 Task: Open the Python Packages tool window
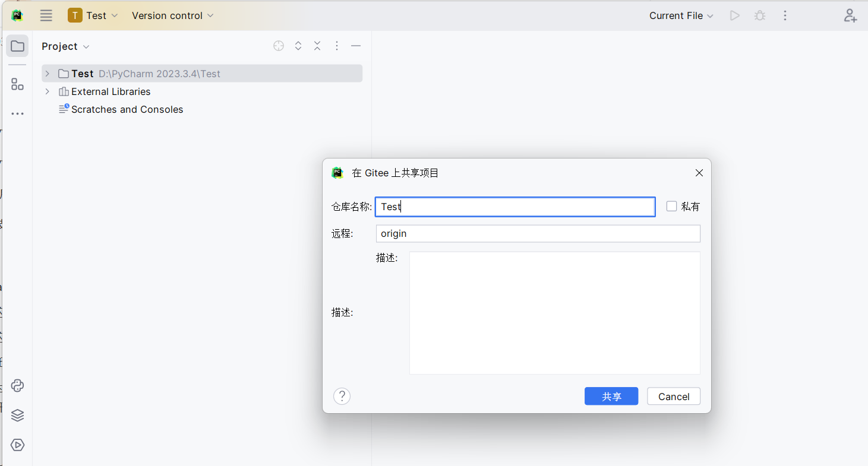click(17, 416)
